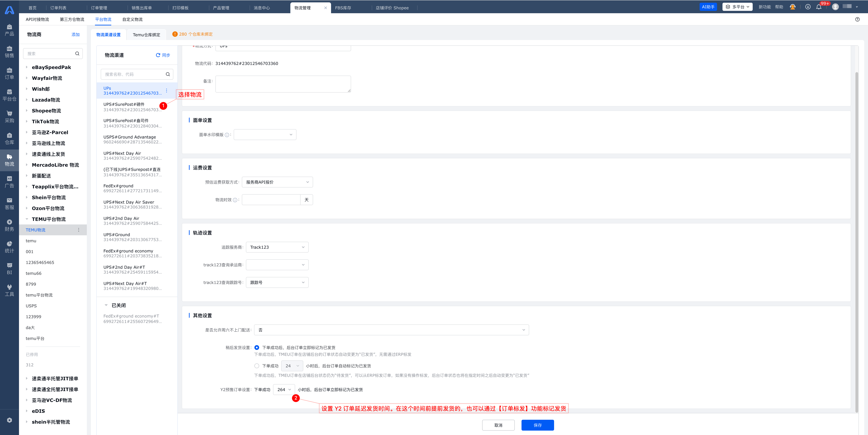Click 同步 to refresh channels

tap(163, 55)
